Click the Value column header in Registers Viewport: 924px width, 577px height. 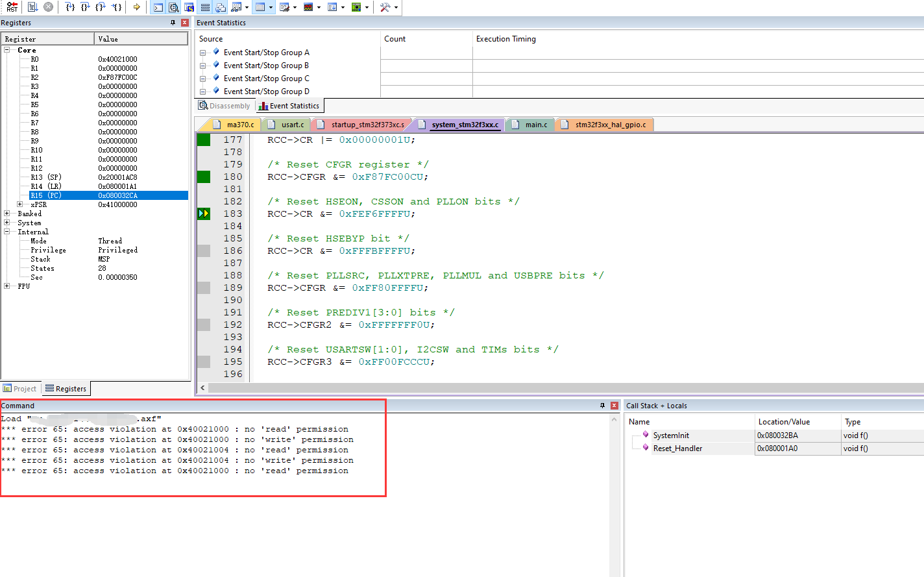(x=141, y=39)
